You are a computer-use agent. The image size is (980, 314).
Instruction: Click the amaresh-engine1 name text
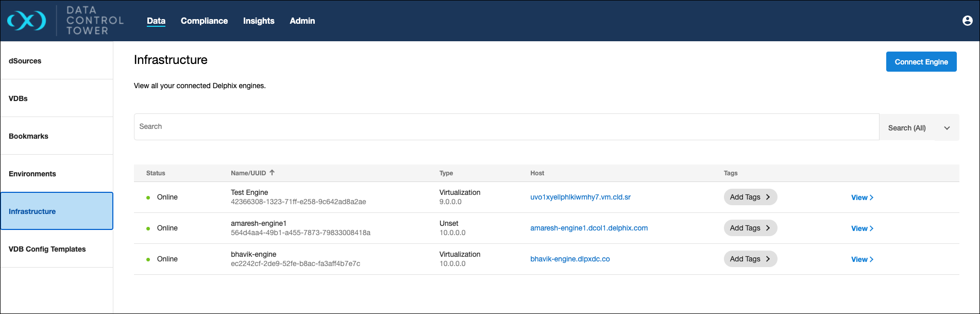259,223
